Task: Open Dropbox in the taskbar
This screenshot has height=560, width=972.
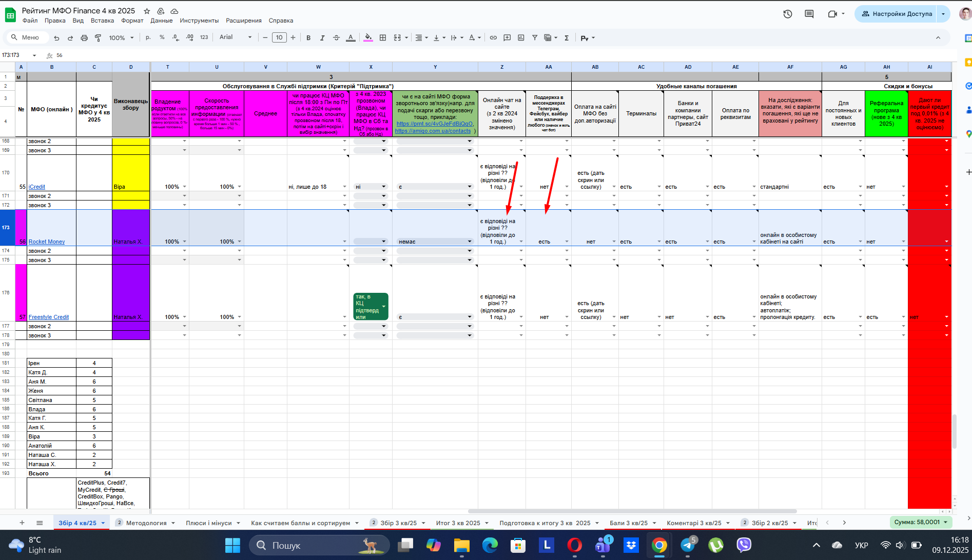Action: [631, 545]
